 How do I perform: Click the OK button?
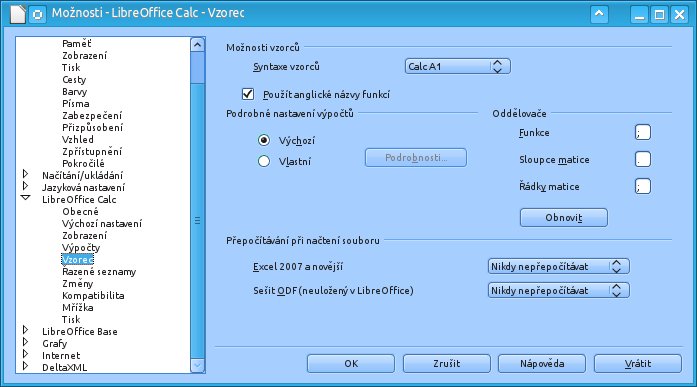coord(351,363)
